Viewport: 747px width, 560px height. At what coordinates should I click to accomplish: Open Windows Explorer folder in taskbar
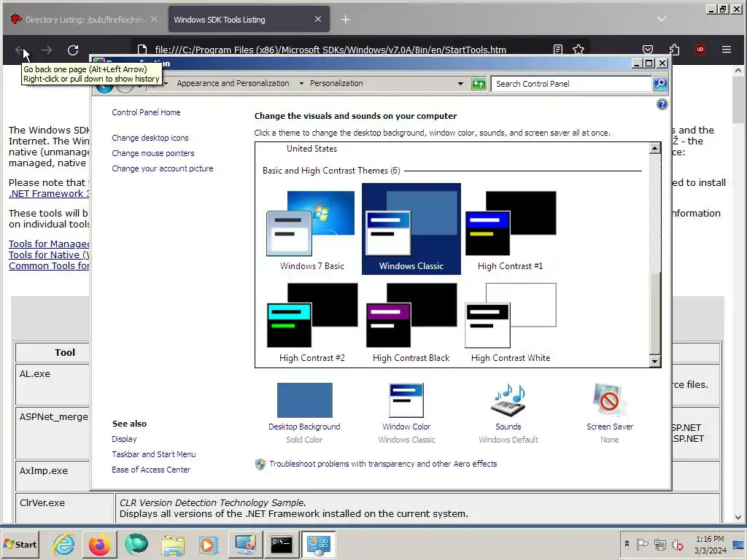point(173,544)
